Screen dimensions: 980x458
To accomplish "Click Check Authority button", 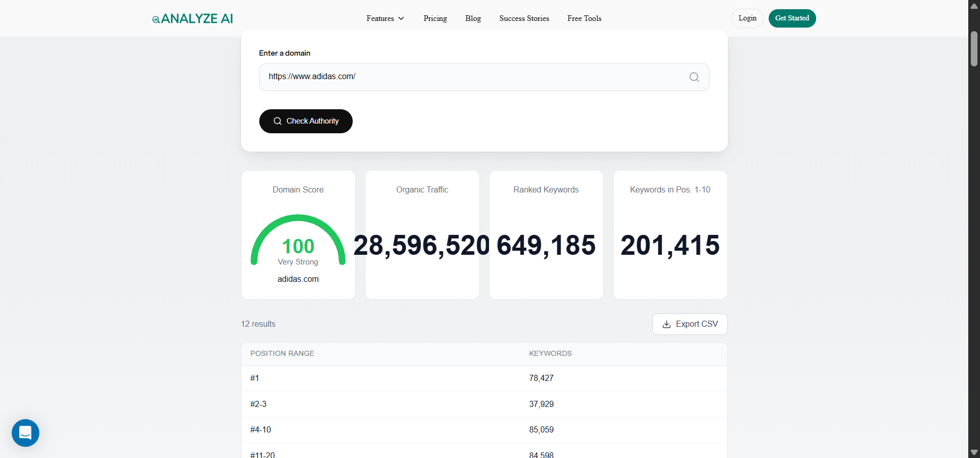I will pyautogui.click(x=306, y=121).
